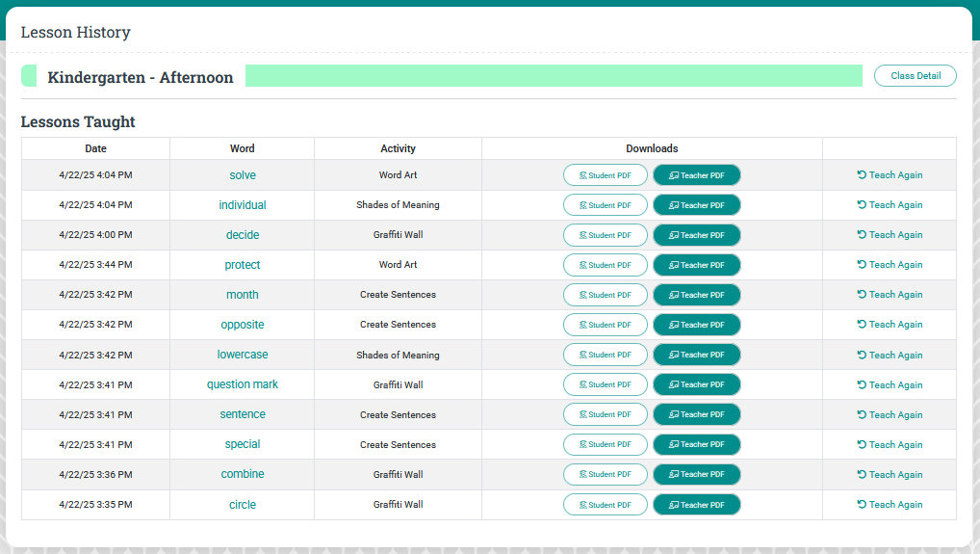This screenshot has width=980, height=554.
Task: Get the Student PDF for month
Action: pyautogui.click(x=605, y=295)
